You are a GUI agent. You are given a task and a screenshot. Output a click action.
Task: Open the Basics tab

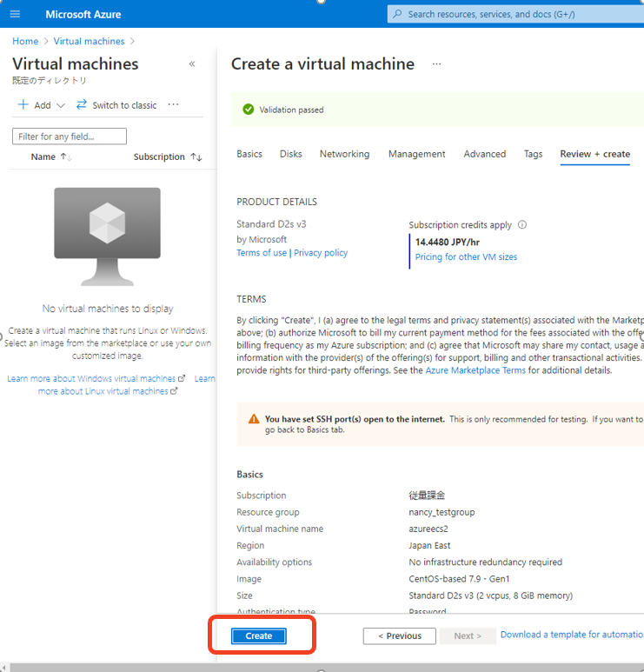[249, 154]
